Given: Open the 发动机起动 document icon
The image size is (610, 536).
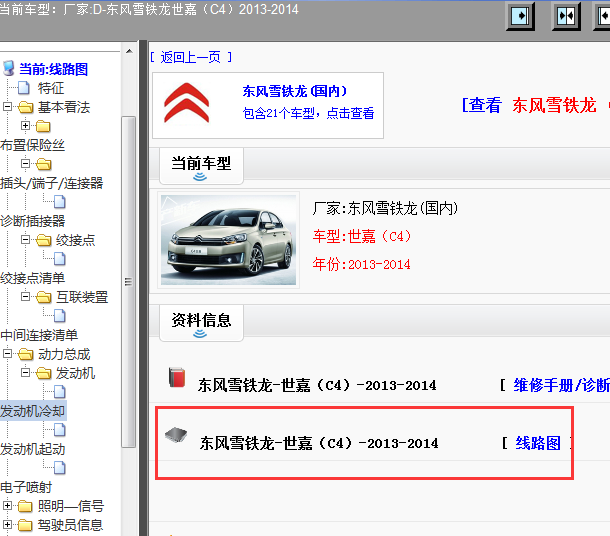Looking at the screenshot, I should (x=60, y=430).
